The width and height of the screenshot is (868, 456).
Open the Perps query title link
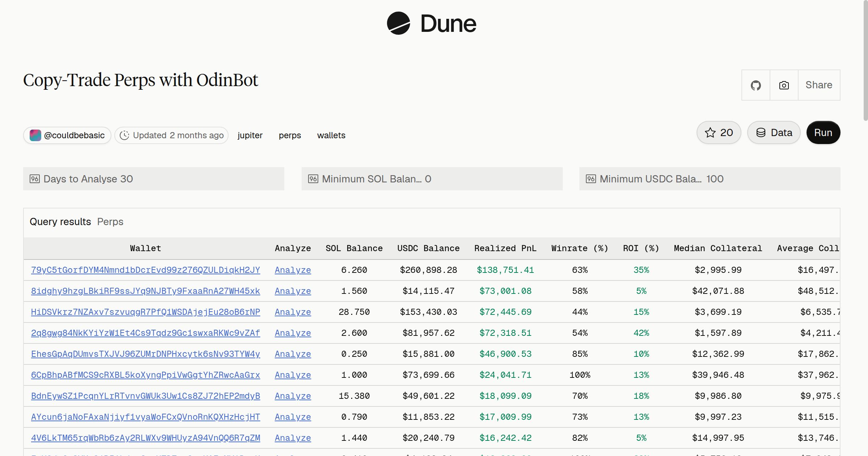tap(110, 221)
